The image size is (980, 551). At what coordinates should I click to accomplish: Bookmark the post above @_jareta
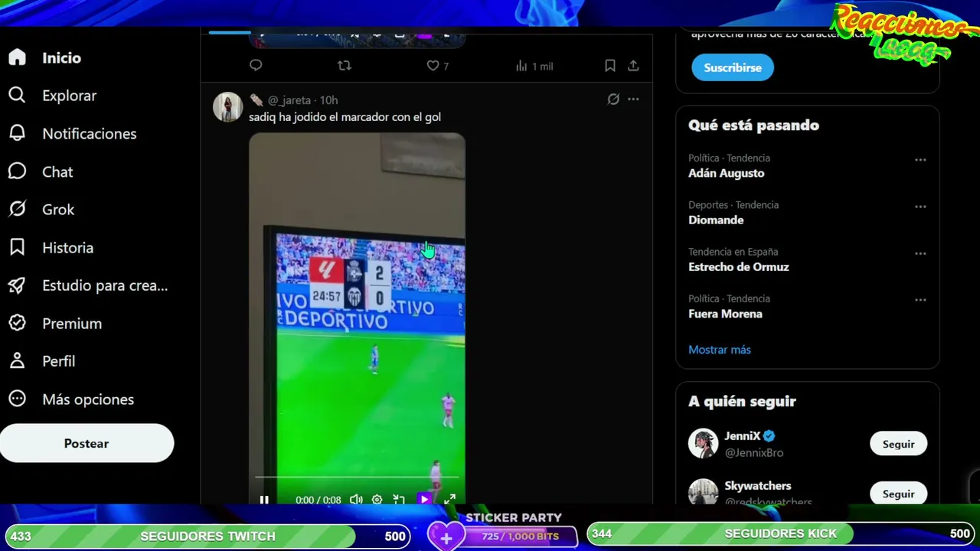click(x=610, y=66)
